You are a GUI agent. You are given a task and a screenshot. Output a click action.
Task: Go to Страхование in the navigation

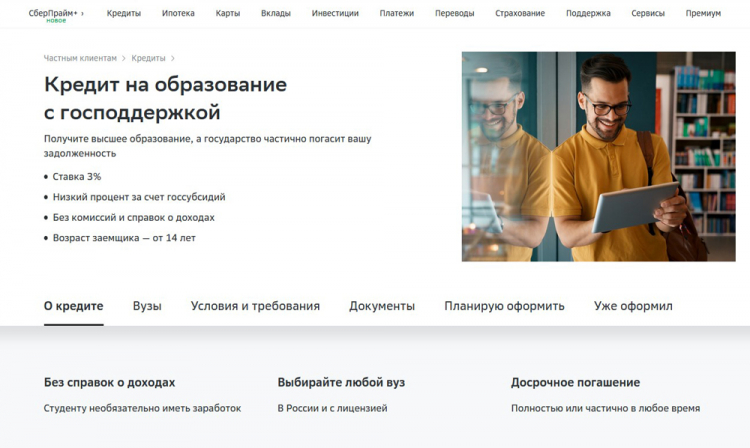click(x=520, y=13)
